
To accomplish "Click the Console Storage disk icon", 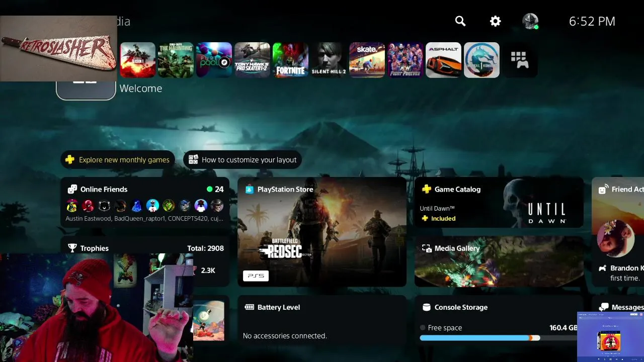I will pyautogui.click(x=427, y=307).
